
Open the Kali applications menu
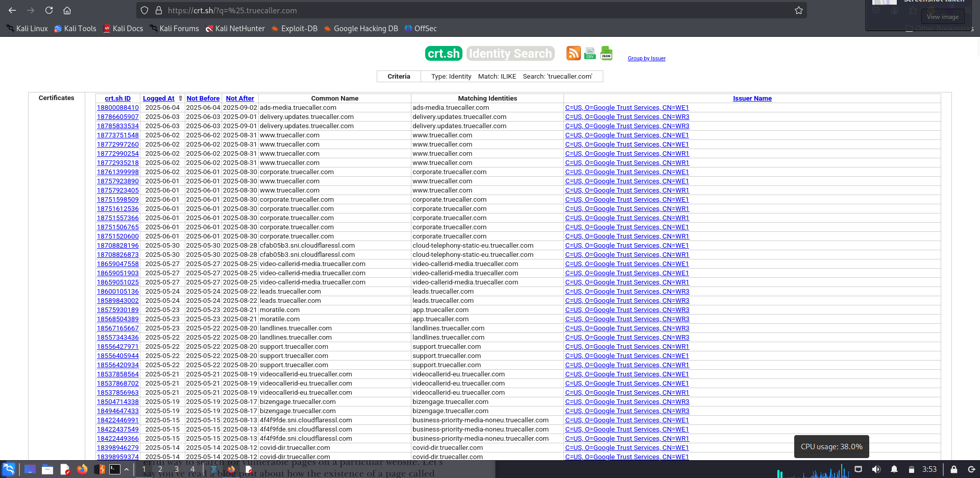(9, 469)
